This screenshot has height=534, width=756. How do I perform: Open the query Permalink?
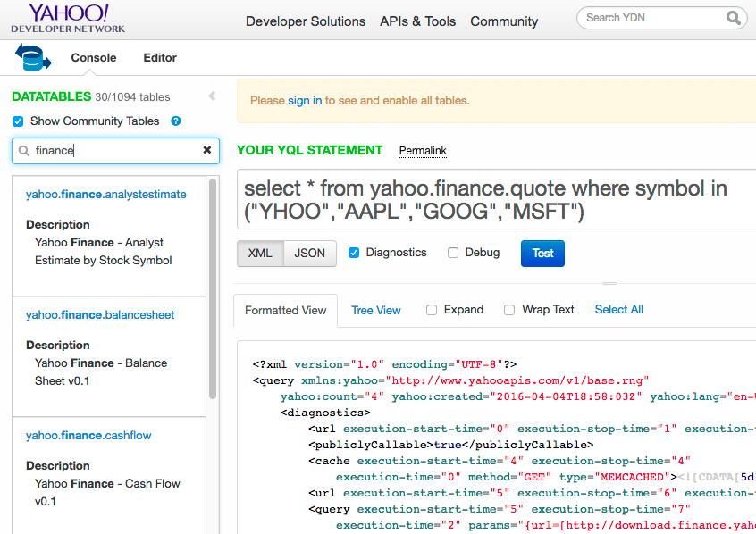click(422, 150)
